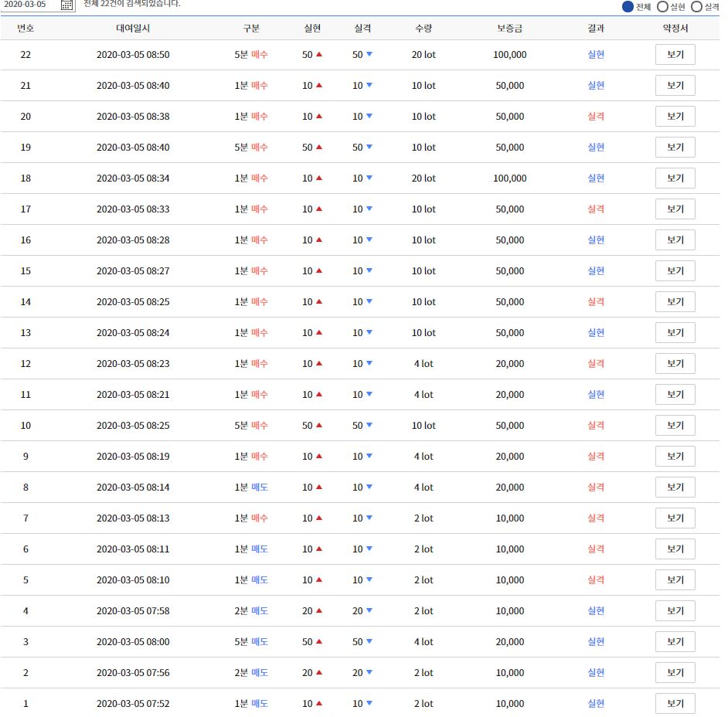Click date 2020-03-05 08:19
The image size is (728, 717).
(x=133, y=456)
